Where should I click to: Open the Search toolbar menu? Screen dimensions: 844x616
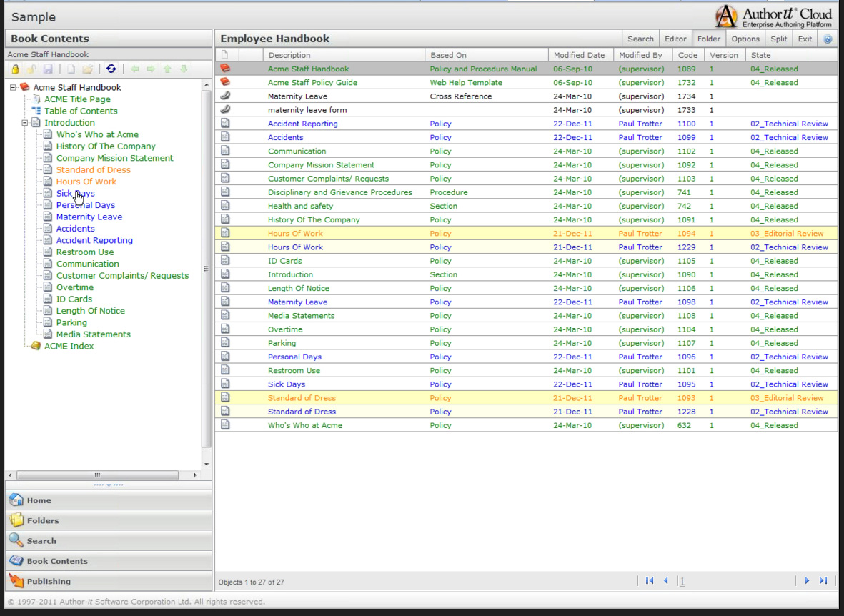click(x=640, y=39)
